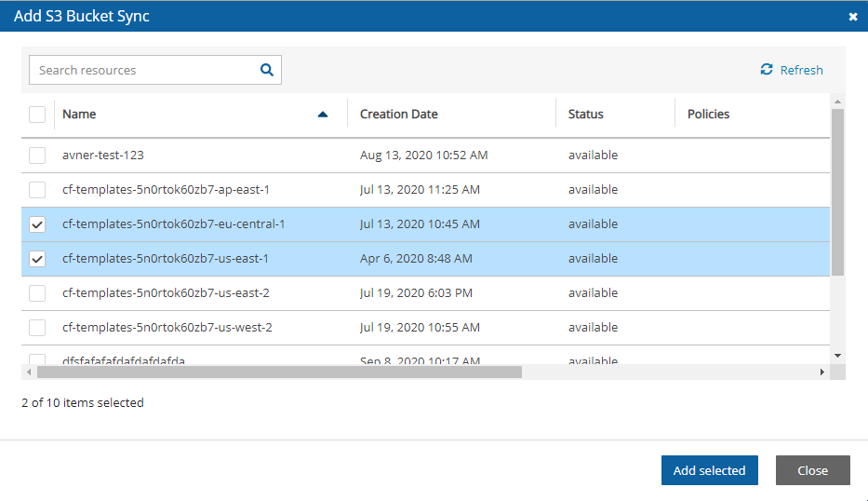Click the Refresh icon
Screen dimensions: 868x501
(x=767, y=70)
